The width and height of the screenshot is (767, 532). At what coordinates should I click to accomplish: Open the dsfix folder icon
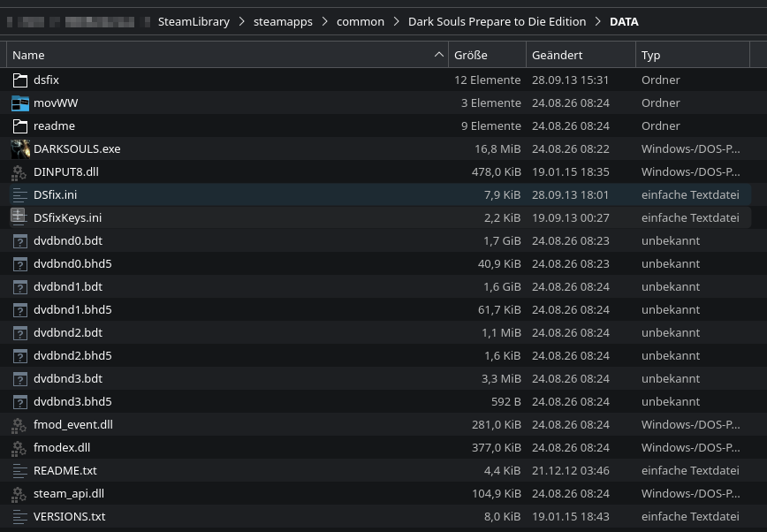click(20, 80)
